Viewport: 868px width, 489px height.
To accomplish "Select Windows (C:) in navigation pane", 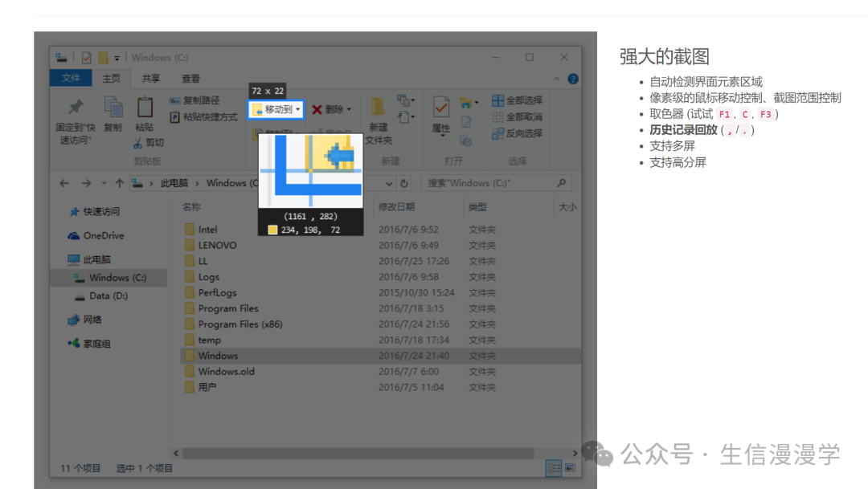I will coord(109,278).
